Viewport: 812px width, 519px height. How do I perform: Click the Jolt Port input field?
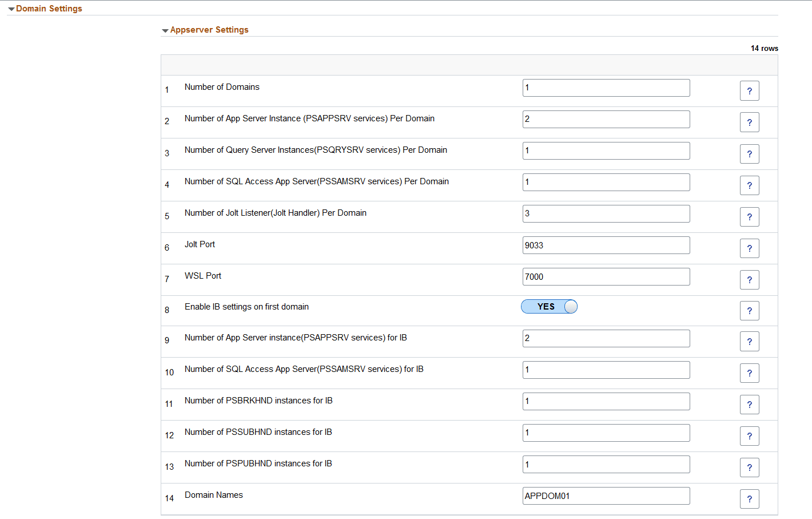(606, 245)
